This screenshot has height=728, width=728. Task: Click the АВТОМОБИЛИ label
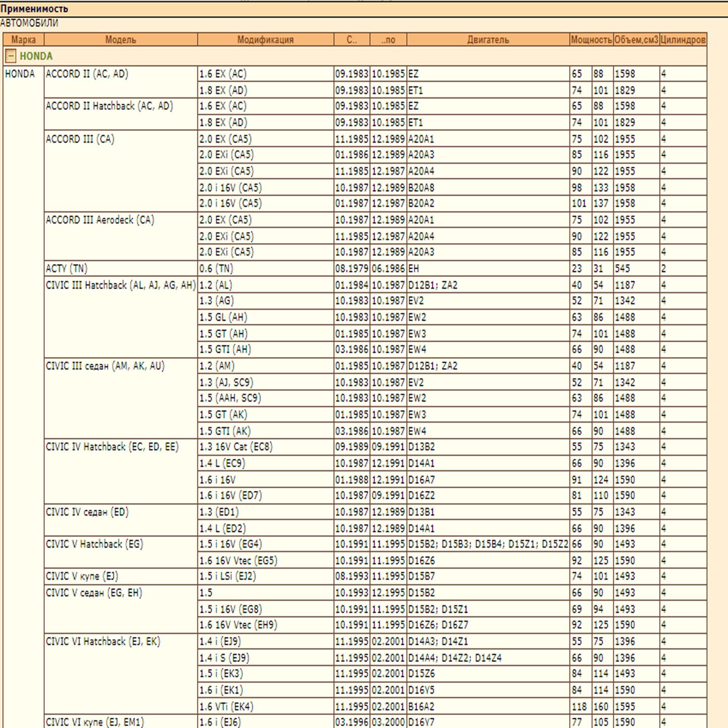pos(29,24)
